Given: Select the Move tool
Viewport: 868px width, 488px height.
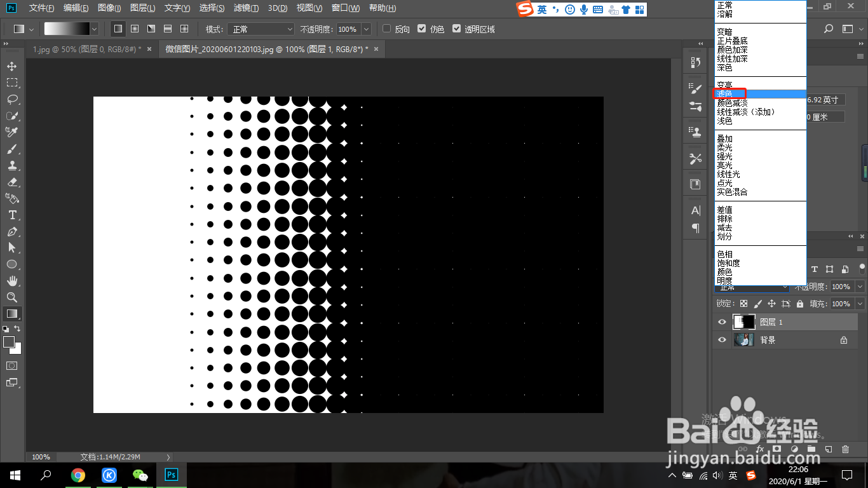Looking at the screenshot, I should click(x=11, y=66).
